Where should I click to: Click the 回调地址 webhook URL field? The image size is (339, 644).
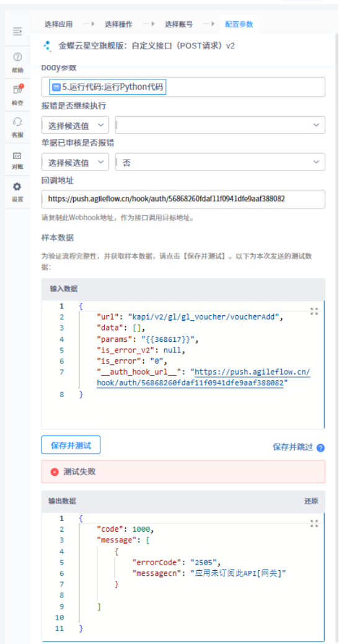(183, 199)
